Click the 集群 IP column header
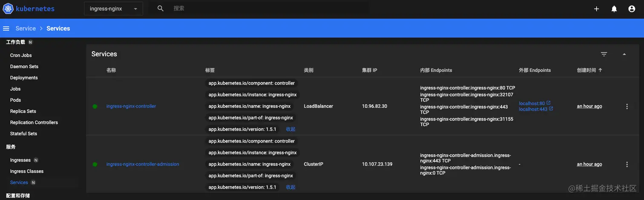 point(370,70)
